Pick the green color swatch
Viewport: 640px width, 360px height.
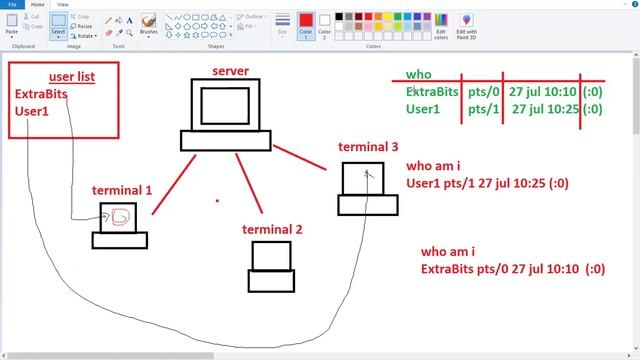point(398,17)
